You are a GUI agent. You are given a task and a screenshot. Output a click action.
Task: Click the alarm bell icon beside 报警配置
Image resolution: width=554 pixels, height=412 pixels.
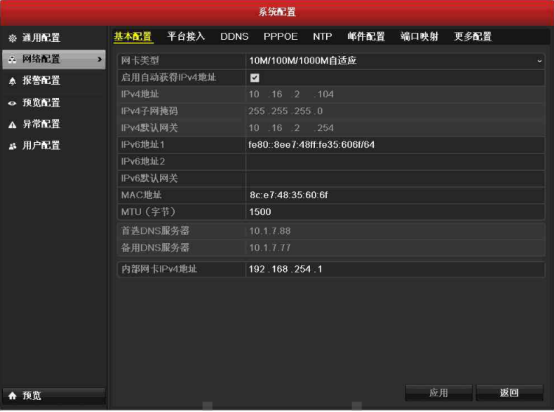point(12,81)
